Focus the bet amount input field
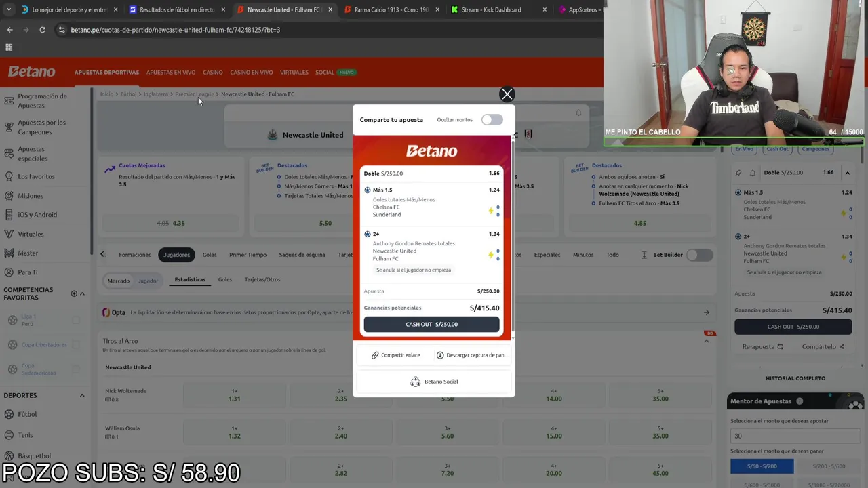868x488 pixels. coord(795,436)
